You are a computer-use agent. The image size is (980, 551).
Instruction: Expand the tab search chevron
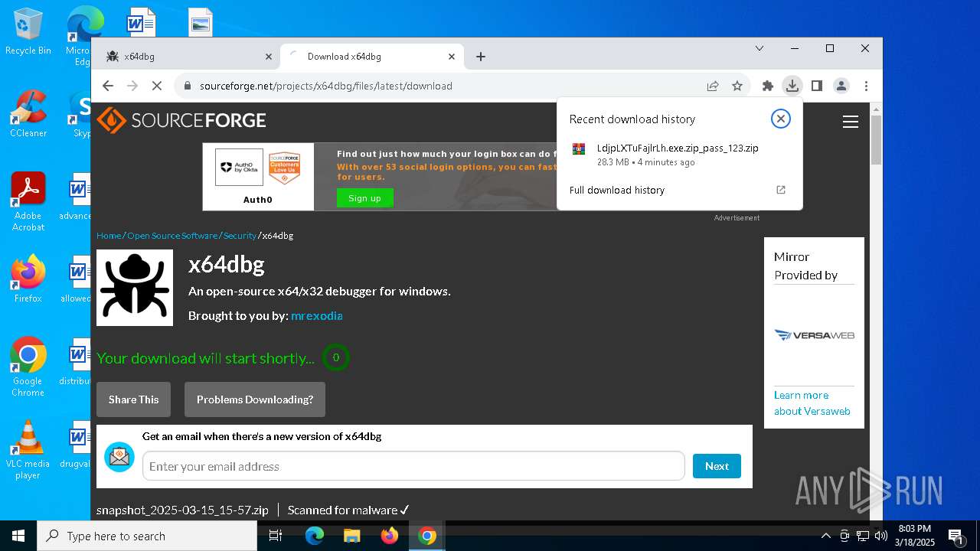click(x=759, y=48)
